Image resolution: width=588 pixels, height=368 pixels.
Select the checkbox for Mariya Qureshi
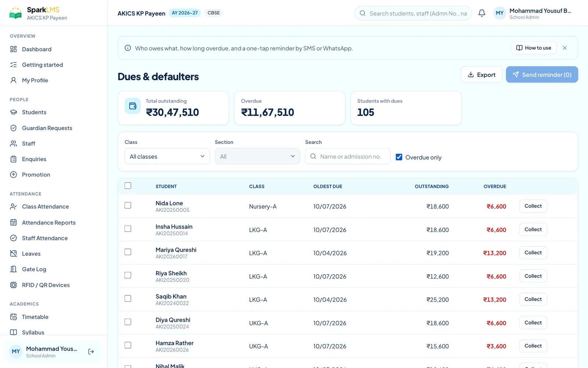(128, 252)
